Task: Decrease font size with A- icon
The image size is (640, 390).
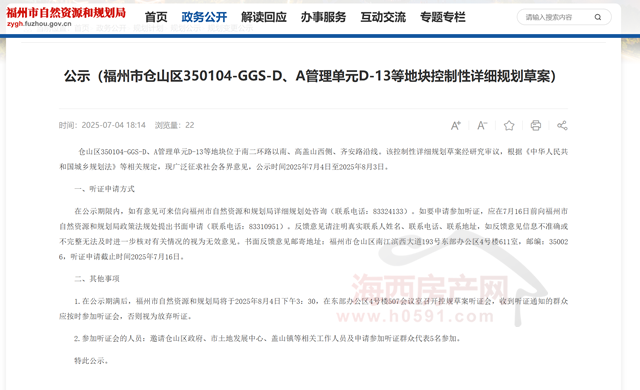Action: point(482,125)
